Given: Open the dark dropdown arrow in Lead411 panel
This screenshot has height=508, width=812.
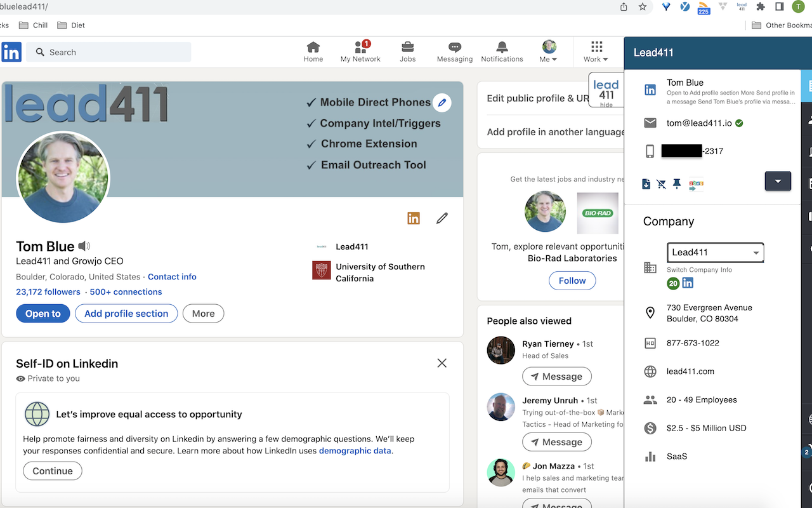Looking at the screenshot, I should (x=778, y=181).
